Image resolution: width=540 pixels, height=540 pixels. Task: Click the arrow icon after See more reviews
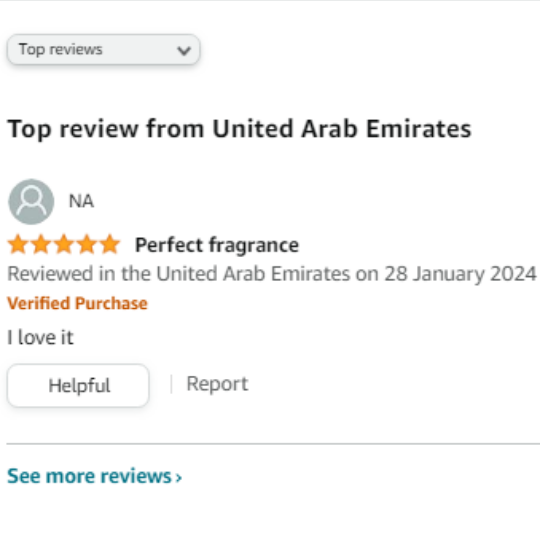[x=178, y=478]
